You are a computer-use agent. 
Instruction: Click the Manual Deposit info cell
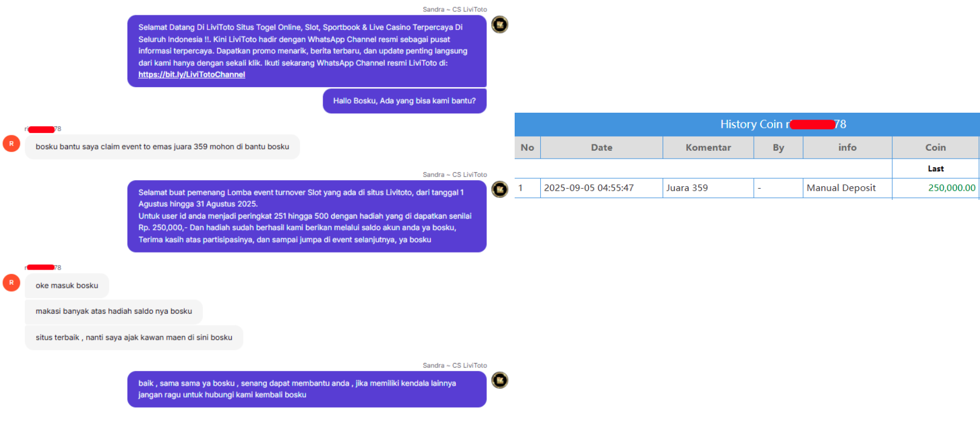tap(847, 188)
